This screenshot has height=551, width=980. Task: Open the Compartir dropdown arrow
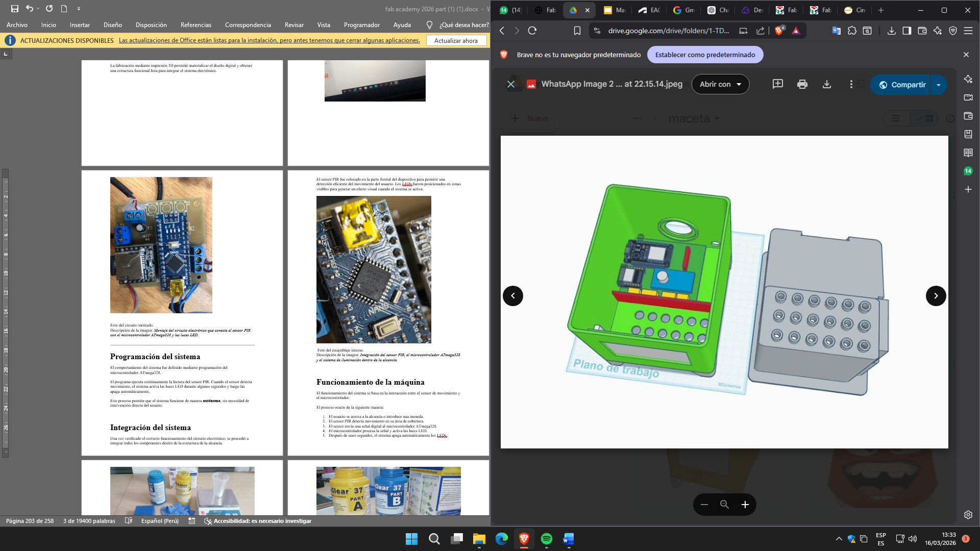[x=939, y=85]
